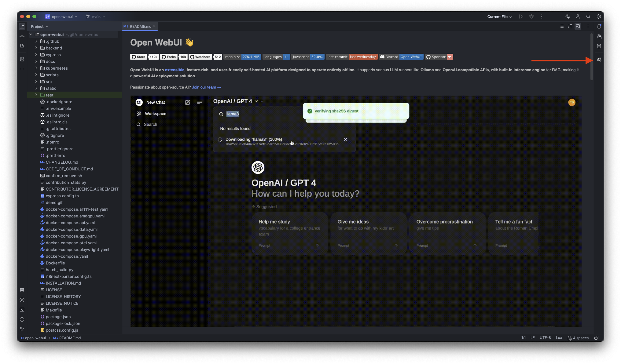Click the Discord Open WebUI badge

401,57
